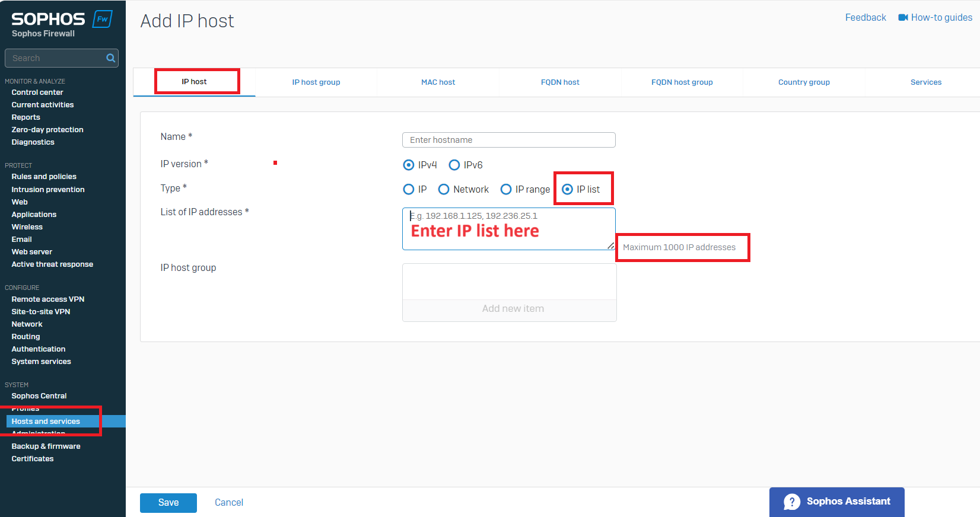Screen dimensions: 980x517
Task: Open the How-to guides video link
Action: pos(935,18)
